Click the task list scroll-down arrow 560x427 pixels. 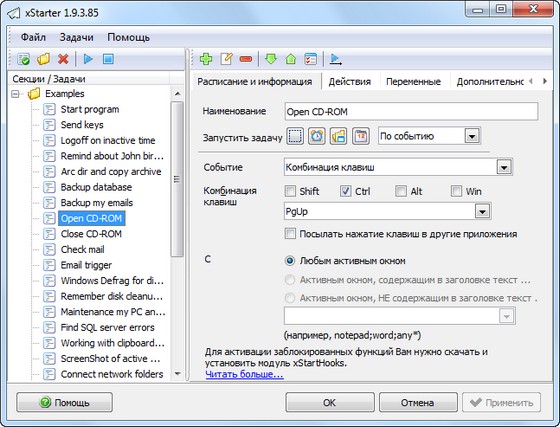177,374
